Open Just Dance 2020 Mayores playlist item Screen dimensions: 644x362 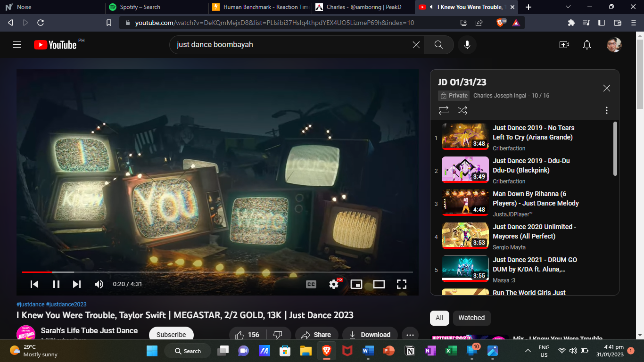[x=523, y=237]
